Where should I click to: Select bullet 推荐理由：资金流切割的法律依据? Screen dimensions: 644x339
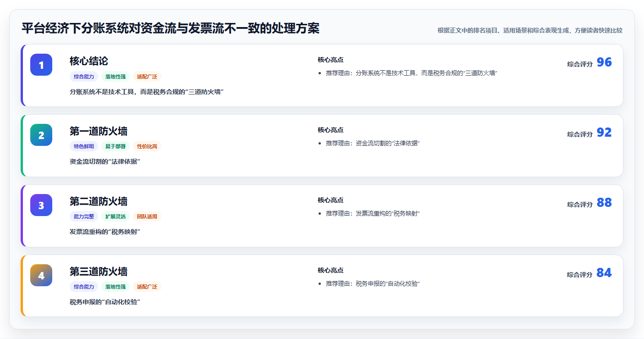point(373,143)
